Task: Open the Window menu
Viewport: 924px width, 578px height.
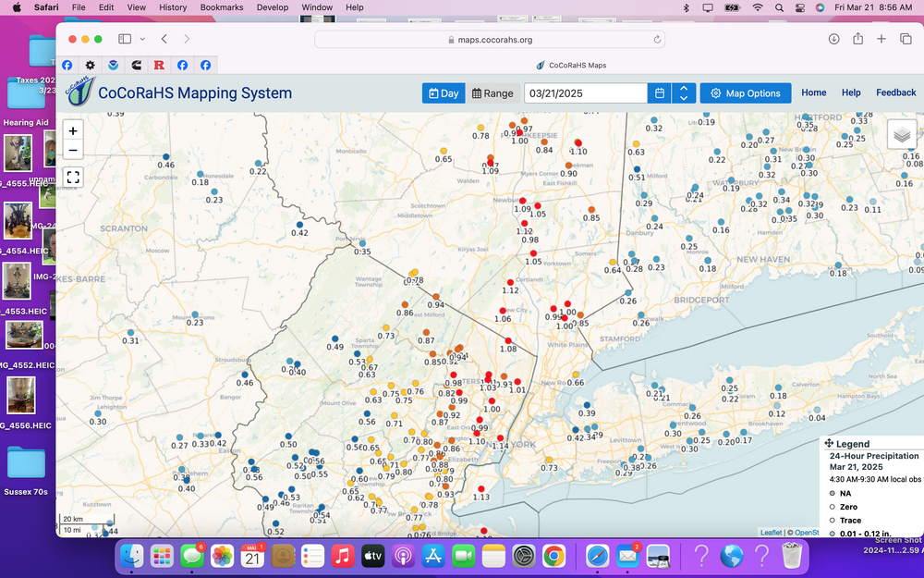Action: pos(317,7)
